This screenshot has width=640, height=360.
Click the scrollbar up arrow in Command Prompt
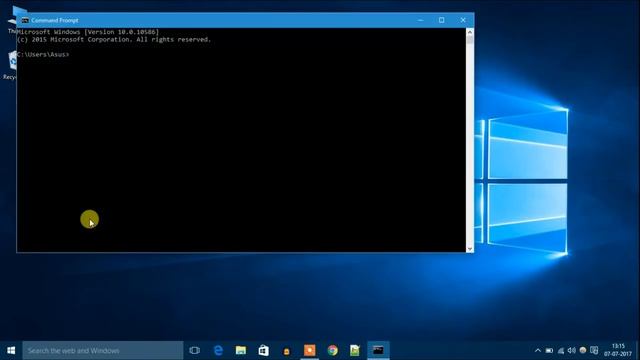point(470,32)
